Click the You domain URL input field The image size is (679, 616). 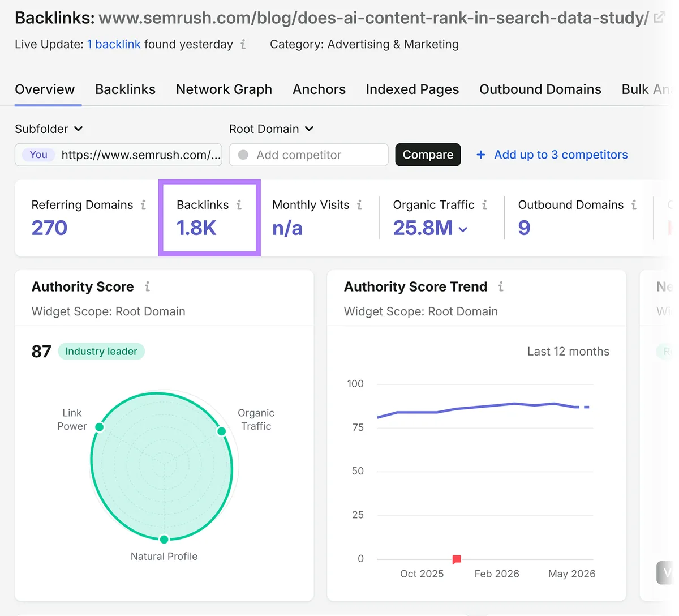pos(118,155)
